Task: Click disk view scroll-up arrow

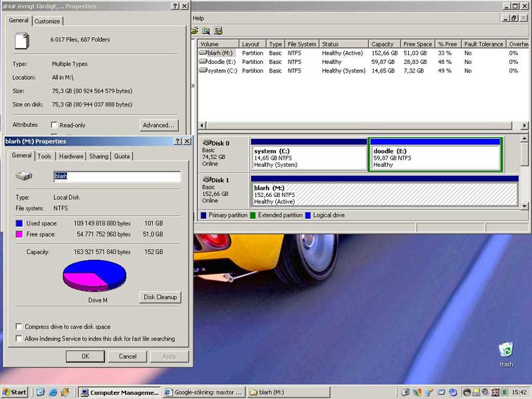Action: pos(525,138)
